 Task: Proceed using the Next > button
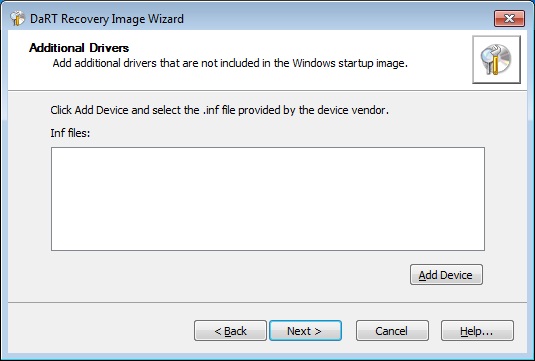click(x=305, y=331)
